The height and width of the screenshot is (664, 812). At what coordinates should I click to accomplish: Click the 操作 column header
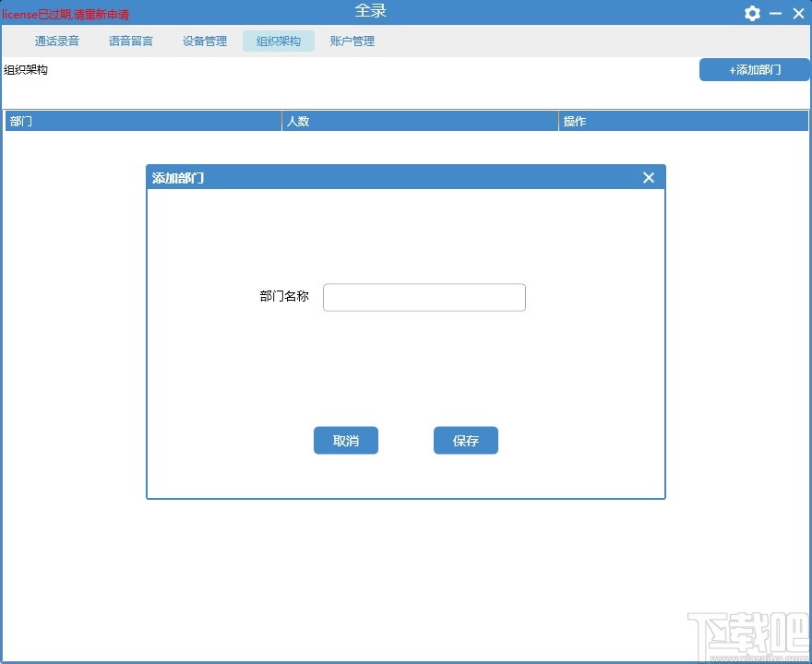(575, 121)
